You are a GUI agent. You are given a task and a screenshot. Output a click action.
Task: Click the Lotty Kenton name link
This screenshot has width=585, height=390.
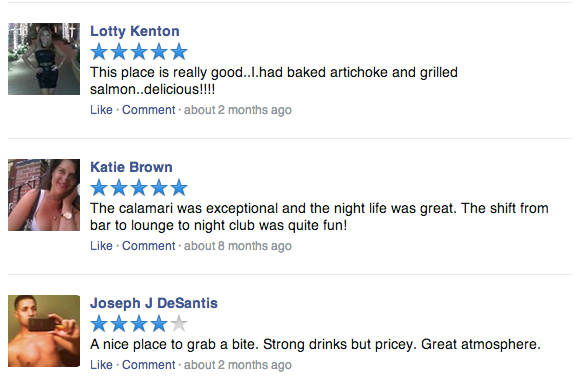[x=135, y=31]
